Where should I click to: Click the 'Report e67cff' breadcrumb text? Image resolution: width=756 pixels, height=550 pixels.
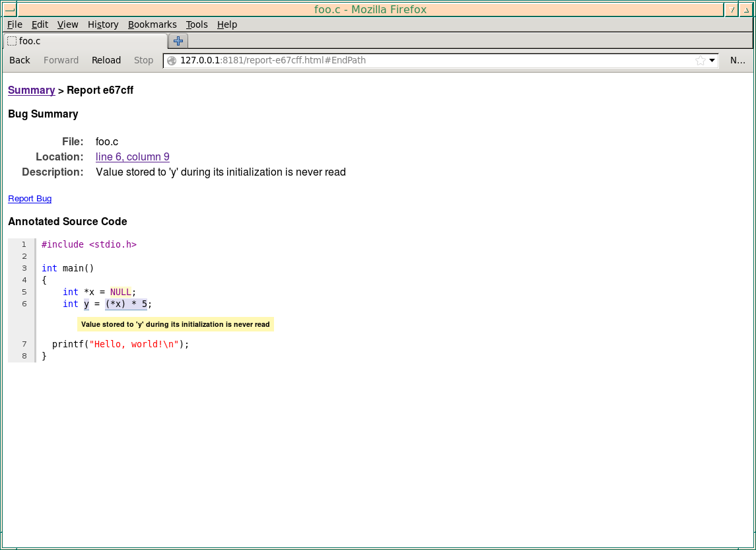[x=100, y=90]
